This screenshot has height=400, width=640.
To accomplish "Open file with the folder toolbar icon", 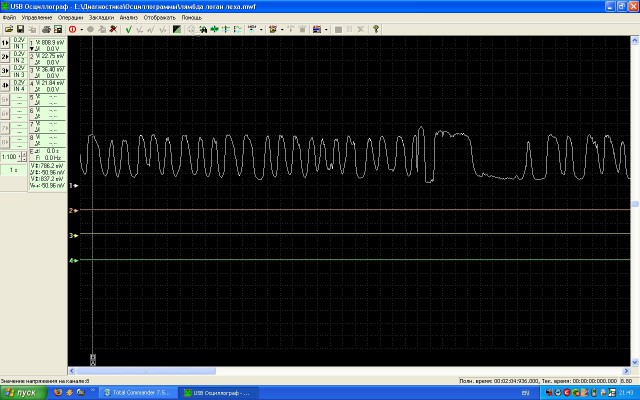I will (x=9, y=29).
